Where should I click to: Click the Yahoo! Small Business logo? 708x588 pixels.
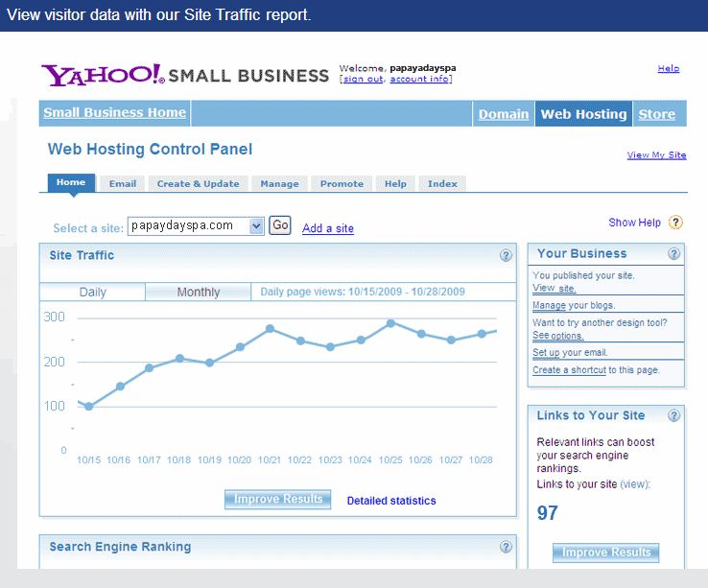click(185, 75)
